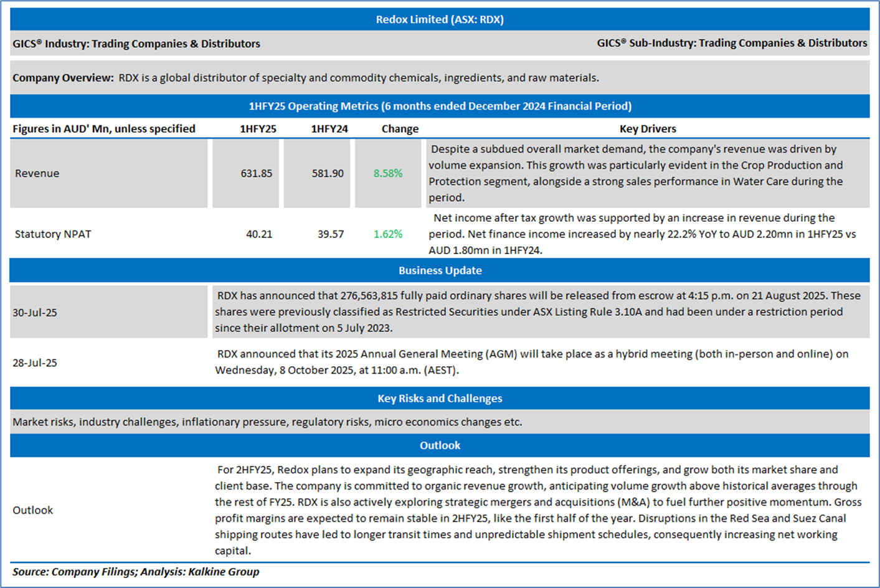Click the revenue key drivers paragraph
Image resolution: width=880 pixels, height=588 pixels.
(x=635, y=173)
